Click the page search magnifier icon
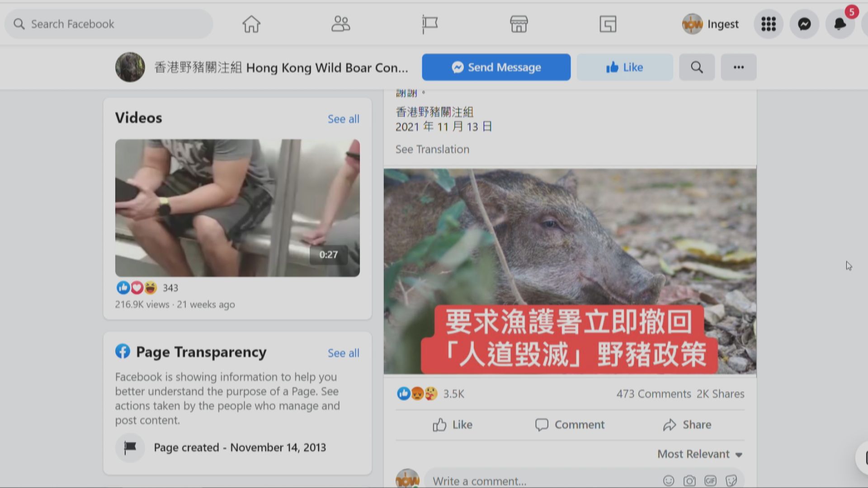 click(697, 67)
